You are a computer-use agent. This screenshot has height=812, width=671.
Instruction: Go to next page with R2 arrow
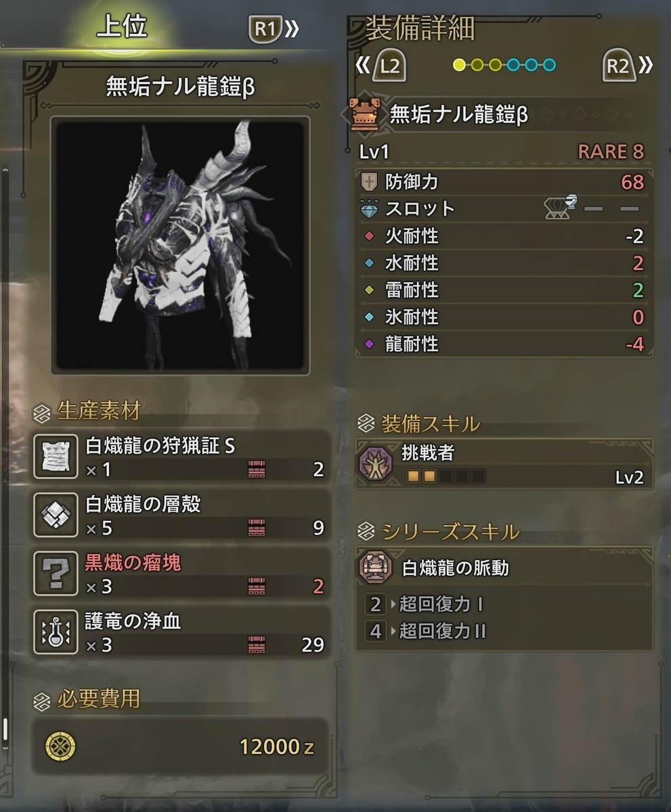[628, 65]
